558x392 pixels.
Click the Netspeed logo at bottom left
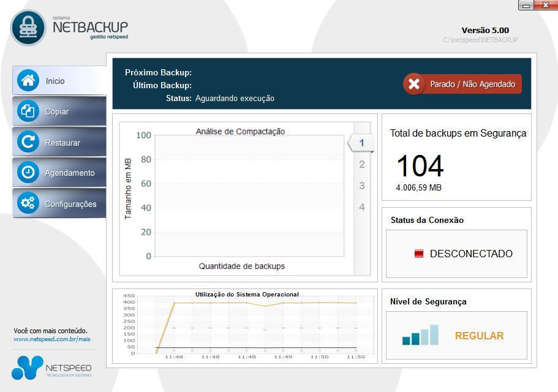51,367
